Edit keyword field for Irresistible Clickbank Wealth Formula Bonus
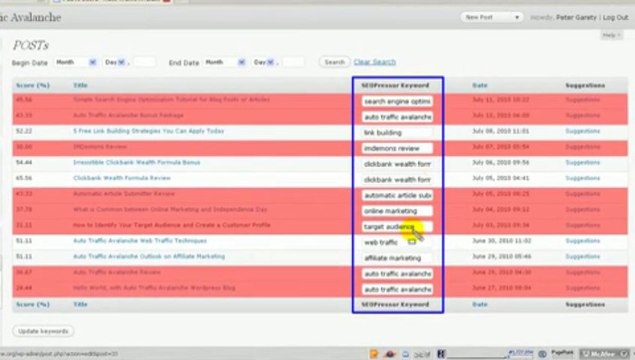Image resolution: width=635 pixels, height=360 pixels. [397, 164]
